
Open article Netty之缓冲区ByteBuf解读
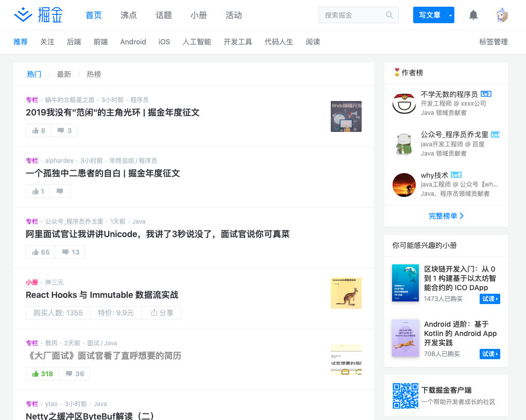tap(90, 416)
